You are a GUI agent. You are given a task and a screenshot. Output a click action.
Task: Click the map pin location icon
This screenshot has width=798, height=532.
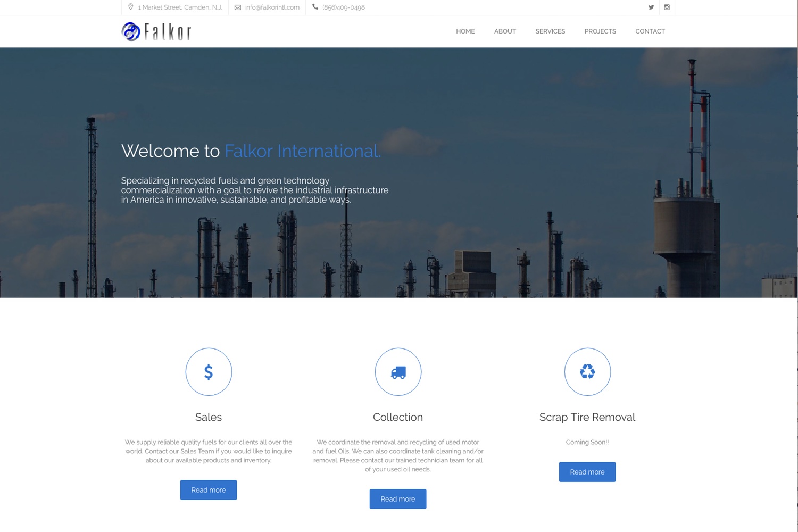[x=131, y=7]
